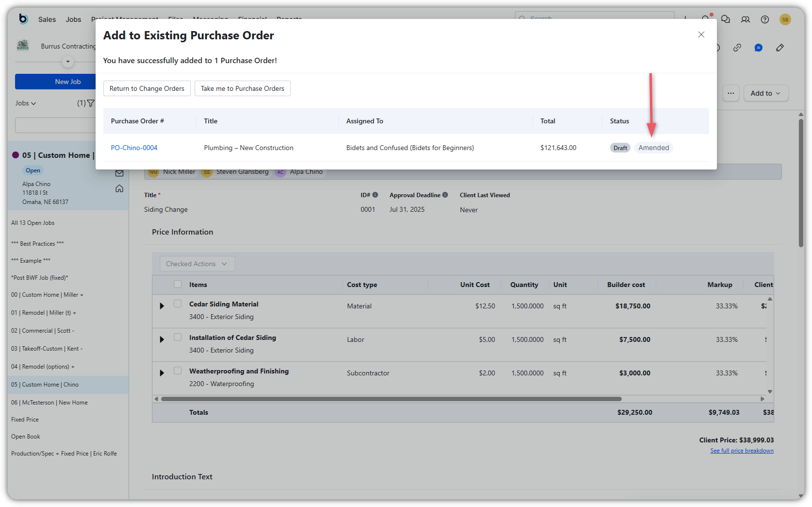Click the jobs filter funnel icon
812x507 pixels.
click(x=91, y=103)
